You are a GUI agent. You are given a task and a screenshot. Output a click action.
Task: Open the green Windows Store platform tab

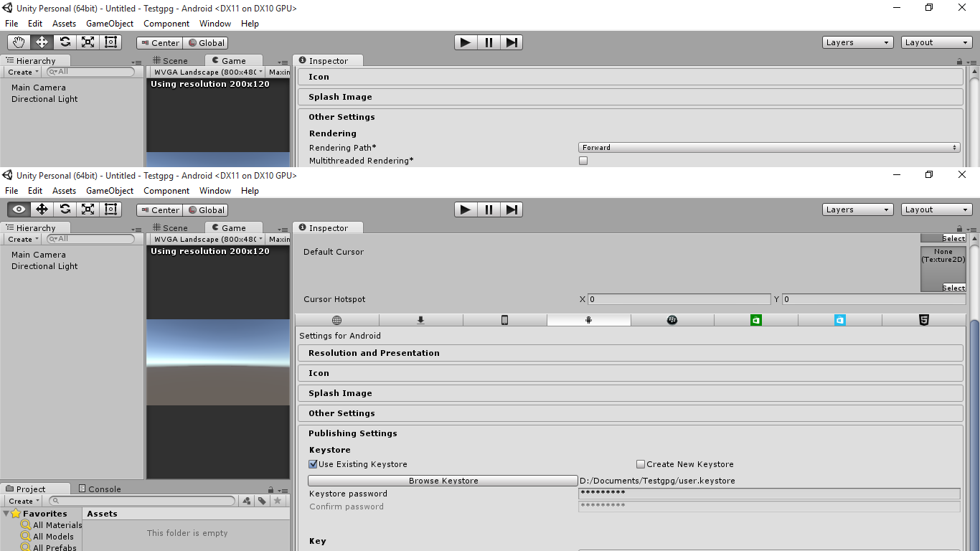pyautogui.click(x=755, y=320)
